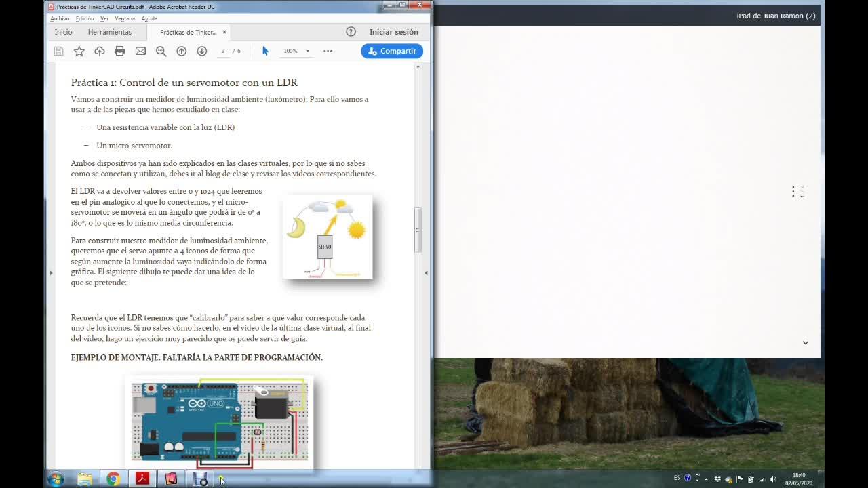Open the help question mark icon

[x=351, y=32]
